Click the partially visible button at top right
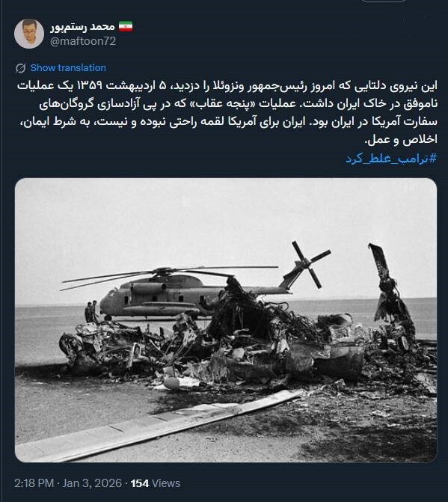 [x=384, y=1]
